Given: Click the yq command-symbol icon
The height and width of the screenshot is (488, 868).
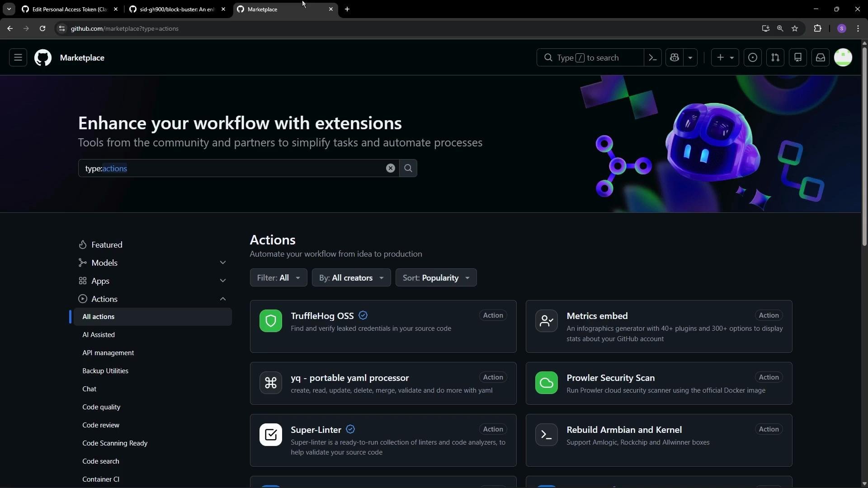Looking at the screenshot, I should click(271, 383).
